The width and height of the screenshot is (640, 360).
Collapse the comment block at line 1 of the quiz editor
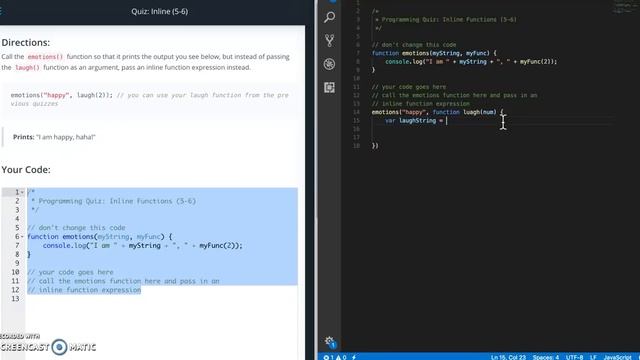pyautogui.click(x=22, y=192)
